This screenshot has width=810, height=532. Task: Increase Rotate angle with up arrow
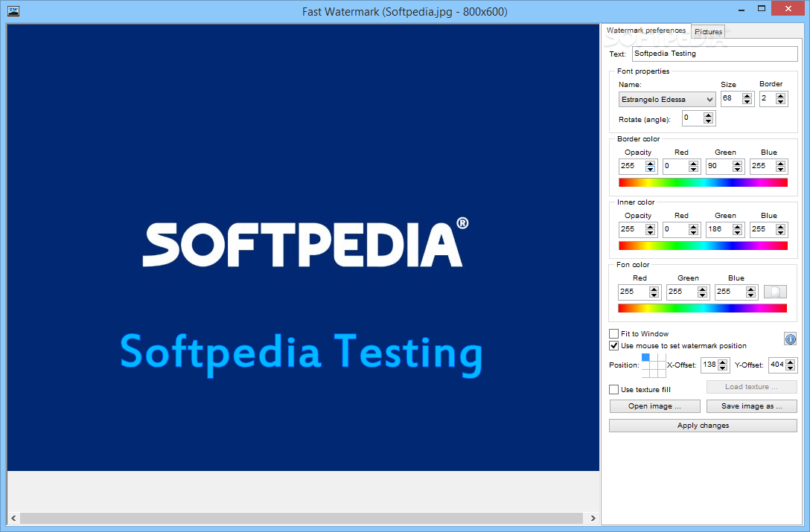708,115
